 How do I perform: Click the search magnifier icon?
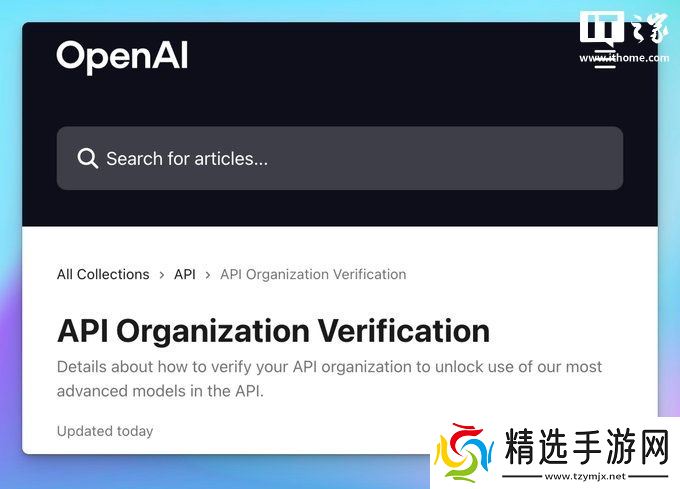point(88,158)
